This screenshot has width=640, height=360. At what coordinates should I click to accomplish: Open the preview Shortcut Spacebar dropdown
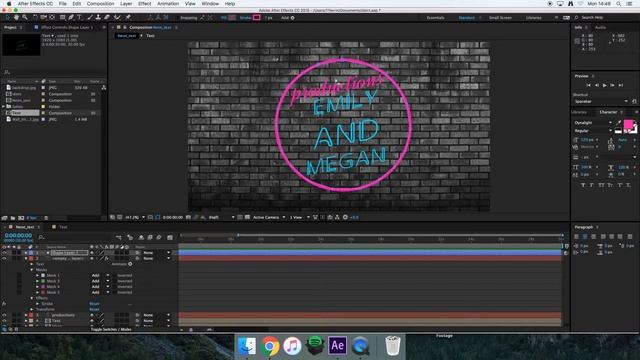click(601, 101)
